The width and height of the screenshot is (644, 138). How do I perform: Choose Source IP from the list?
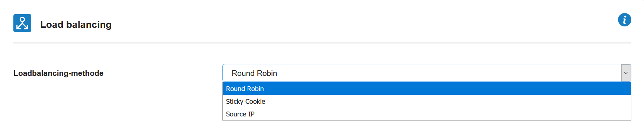[426, 114]
